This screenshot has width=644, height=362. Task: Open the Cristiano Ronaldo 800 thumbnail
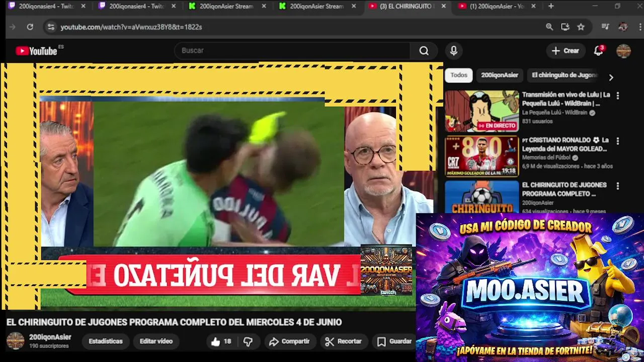pos(481,156)
